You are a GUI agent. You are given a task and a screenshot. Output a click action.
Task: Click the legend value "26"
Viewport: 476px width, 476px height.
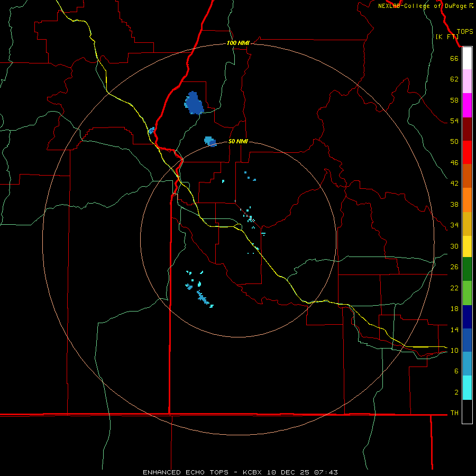[454, 267]
